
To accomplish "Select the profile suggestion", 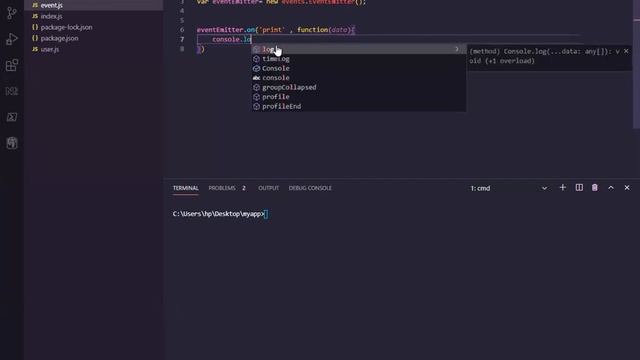I will 358,97.
